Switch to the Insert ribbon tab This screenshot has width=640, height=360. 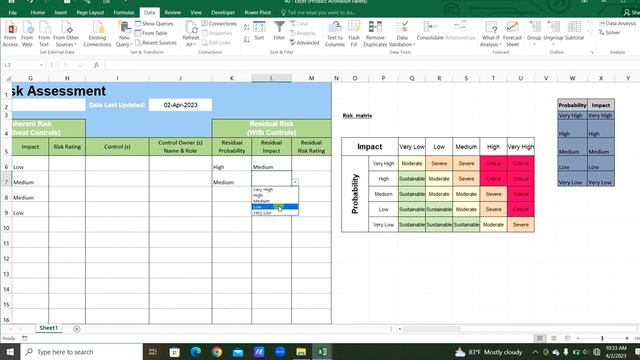tap(61, 13)
